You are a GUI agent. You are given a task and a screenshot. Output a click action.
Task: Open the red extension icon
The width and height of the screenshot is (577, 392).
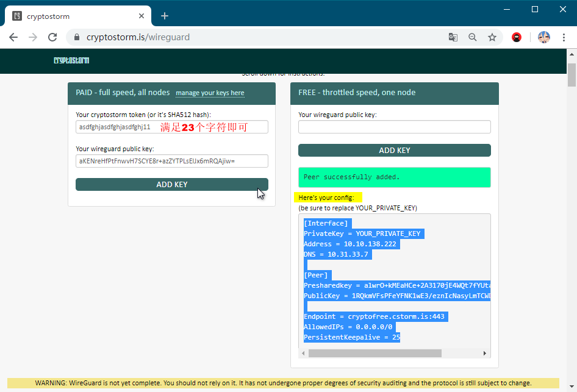coord(517,37)
